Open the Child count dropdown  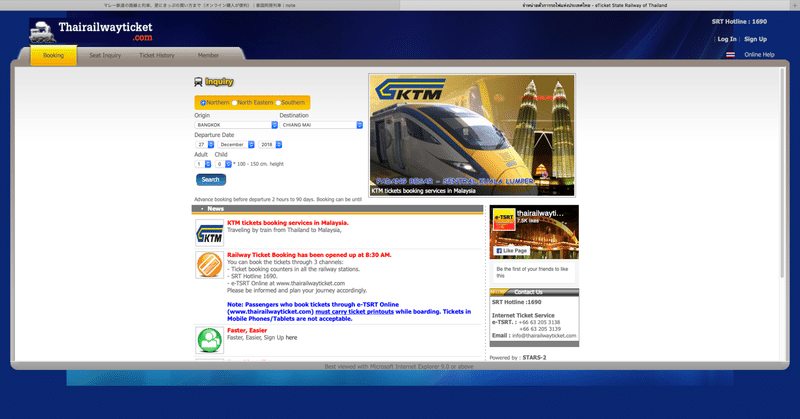pos(223,164)
